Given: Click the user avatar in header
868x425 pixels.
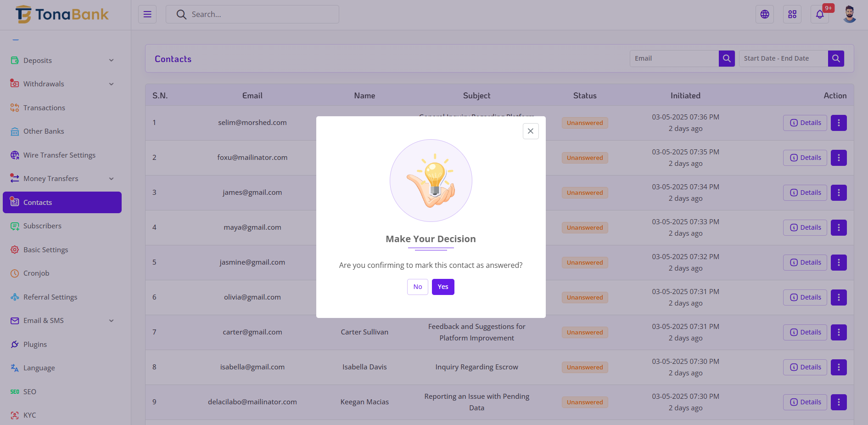Looking at the screenshot, I should [x=849, y=14].
